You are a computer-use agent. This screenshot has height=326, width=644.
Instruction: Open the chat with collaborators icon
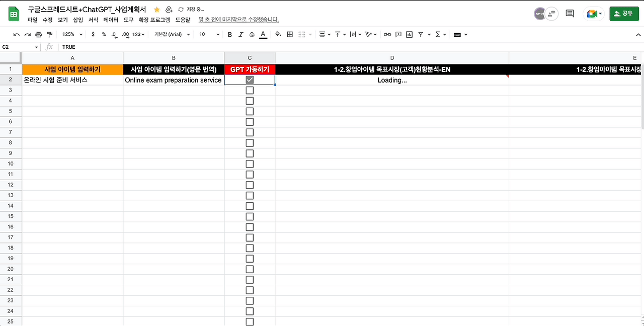[x=552, y=14]
